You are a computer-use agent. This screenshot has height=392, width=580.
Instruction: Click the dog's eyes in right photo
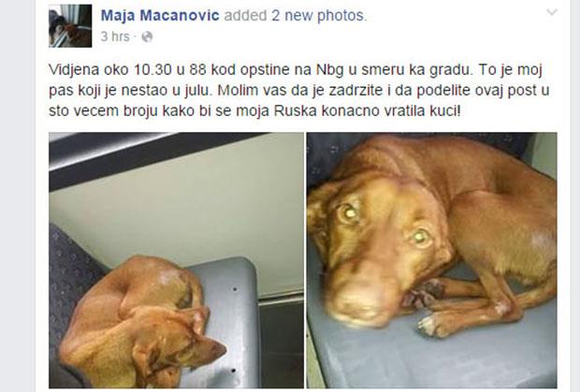(x=384, y=224)
